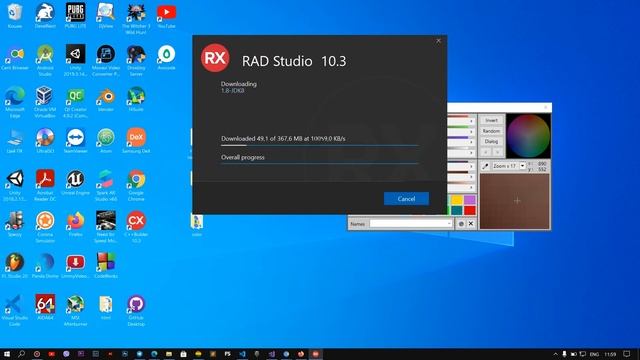Select the yellow color swatch

(457, 200)
